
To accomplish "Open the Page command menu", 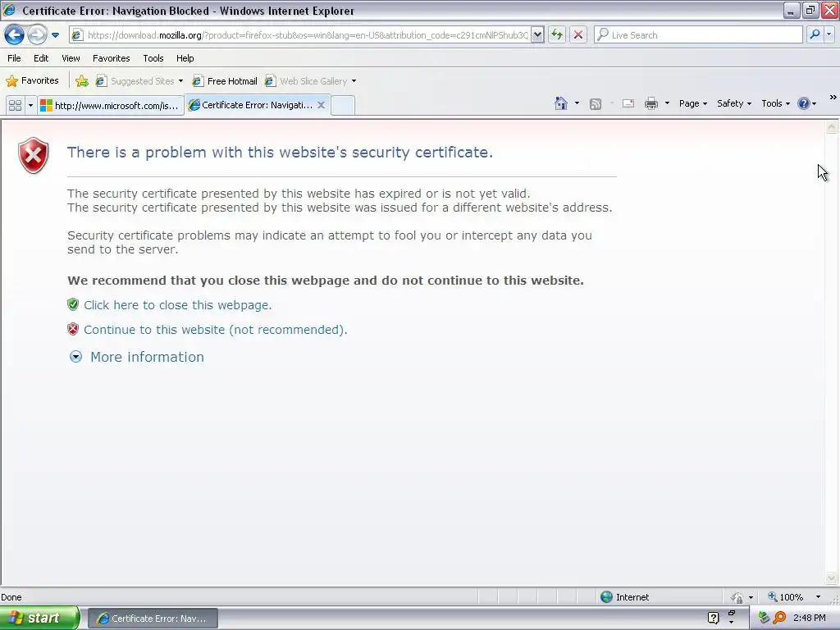I will click(x=693, y=103).
